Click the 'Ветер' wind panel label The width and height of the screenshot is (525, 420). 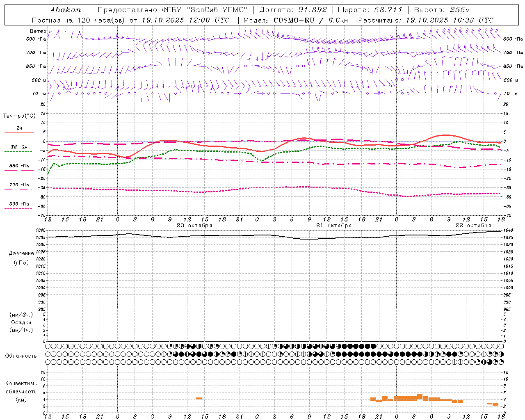point(38,31)
